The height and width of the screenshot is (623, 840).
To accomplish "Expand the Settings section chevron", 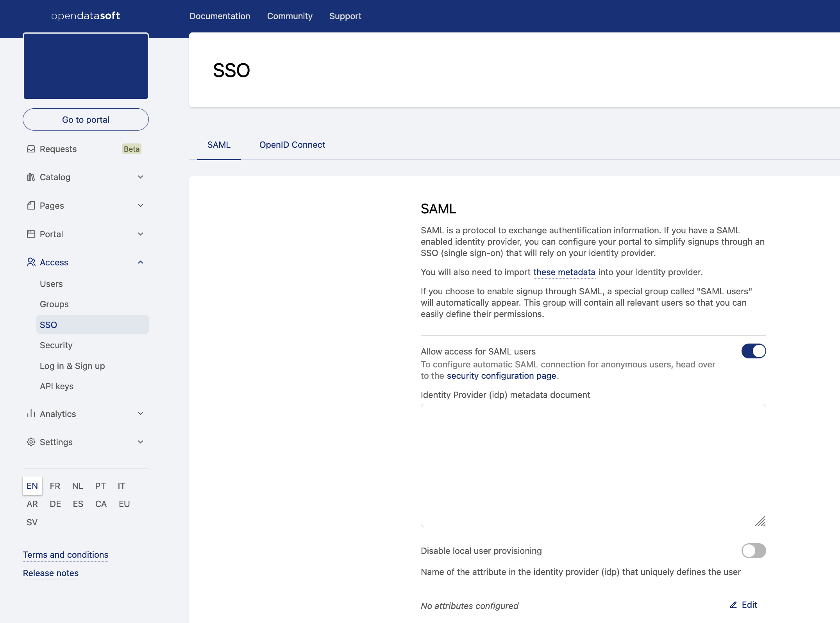I will click(x=141, y=442).
